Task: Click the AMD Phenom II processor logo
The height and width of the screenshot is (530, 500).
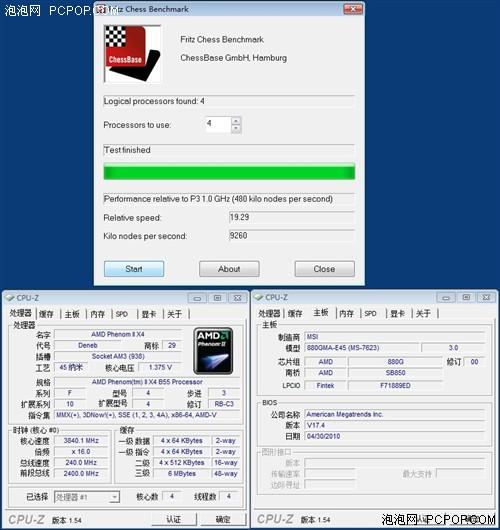Action: [213, 351]
